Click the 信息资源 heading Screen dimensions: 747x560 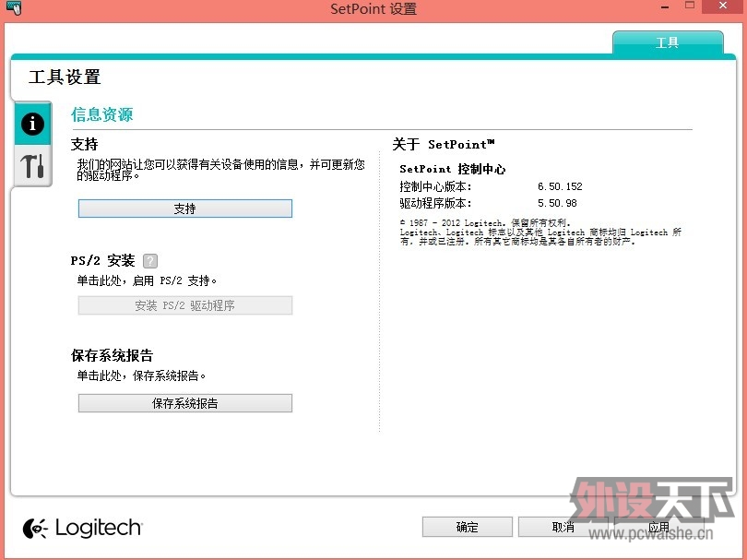tap(102, 114)
